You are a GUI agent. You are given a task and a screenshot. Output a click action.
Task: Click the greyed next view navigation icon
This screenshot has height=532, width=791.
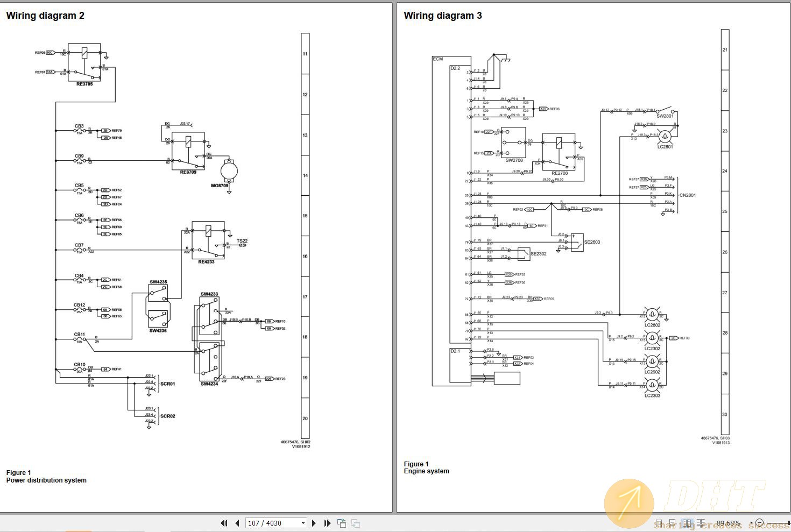tap(356, 523)
